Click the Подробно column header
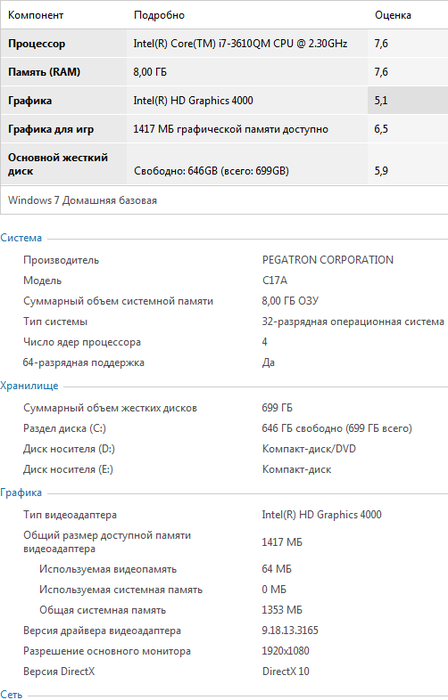 coord(159,15)
